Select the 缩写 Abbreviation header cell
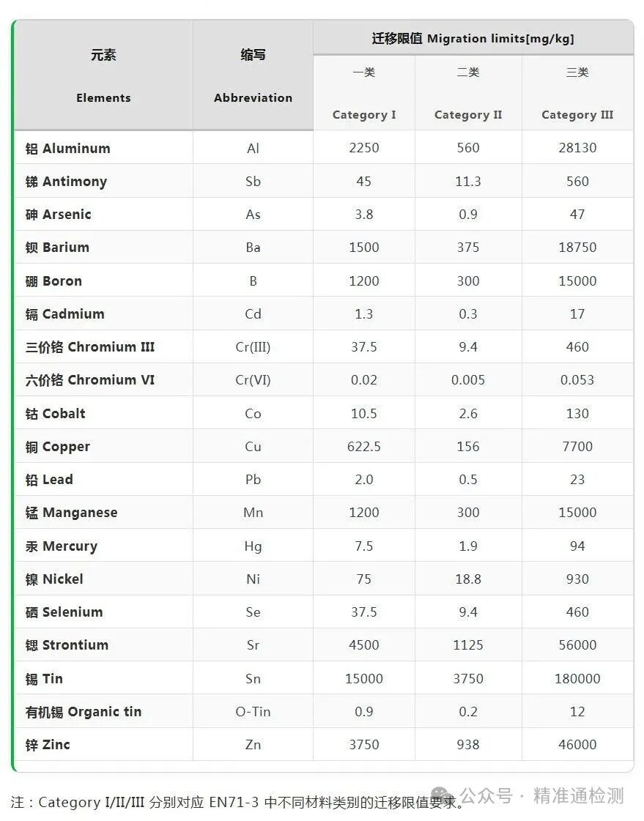 click(x=253, y=75)
